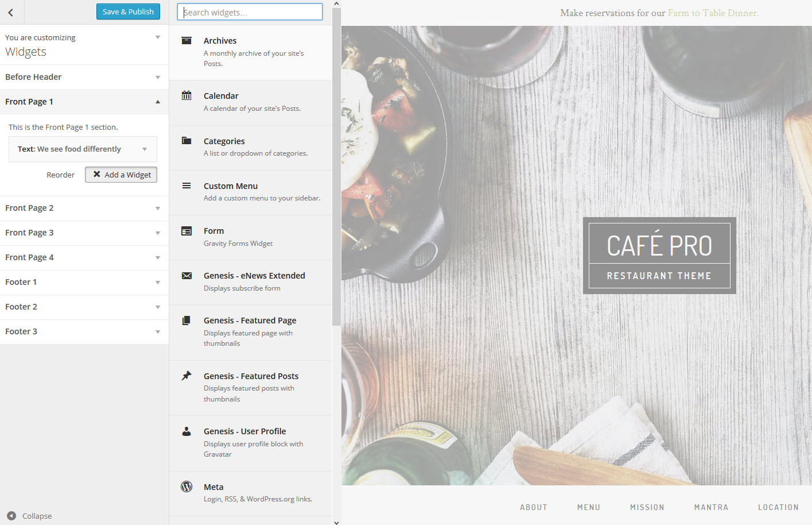This screenshot has width=812, height=525.
Task: Select the Meta widget title
Action: (213, 487)
